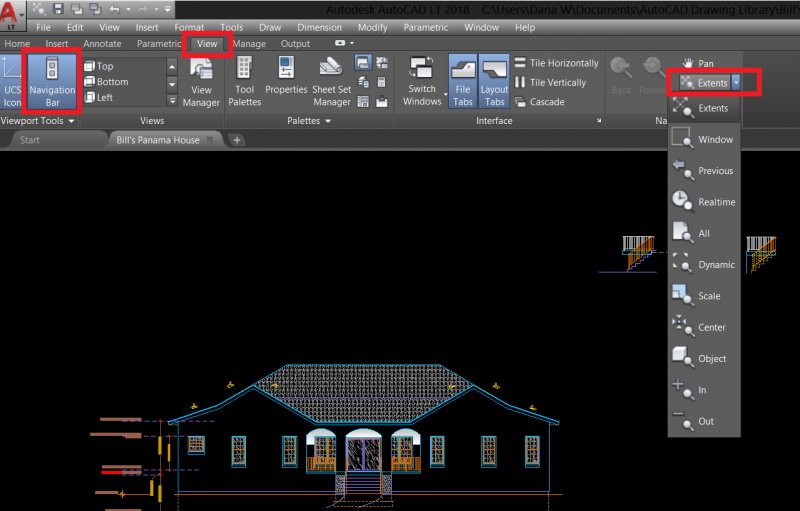800x511 pixels.
Task: Open the Parametric menu in the menu bar
Action: [426, 28]
